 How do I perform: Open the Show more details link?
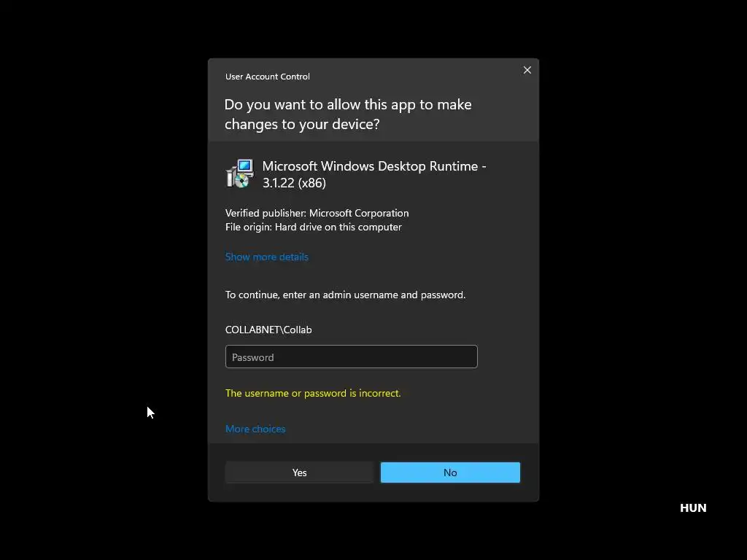[x=267, y=257]
